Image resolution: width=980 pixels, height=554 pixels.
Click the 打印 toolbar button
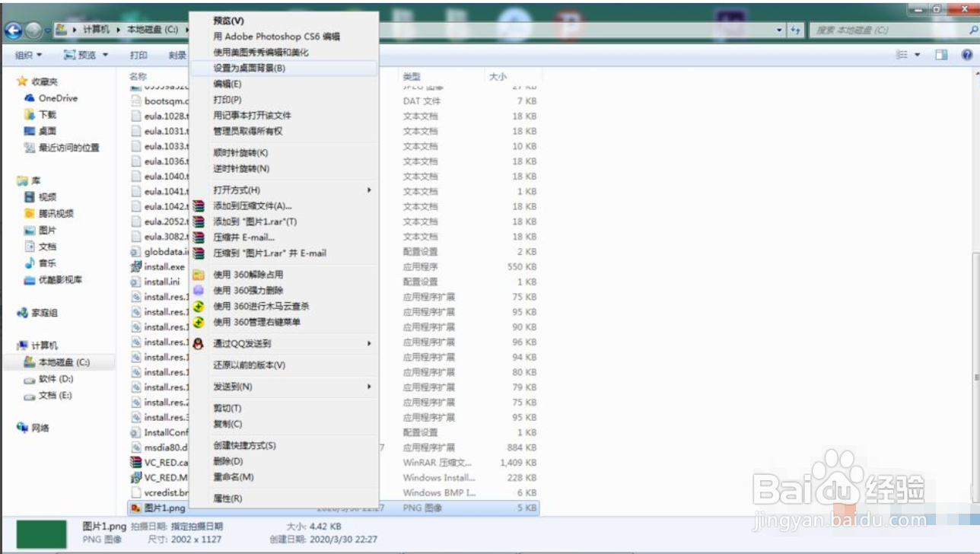click(138, 54)
